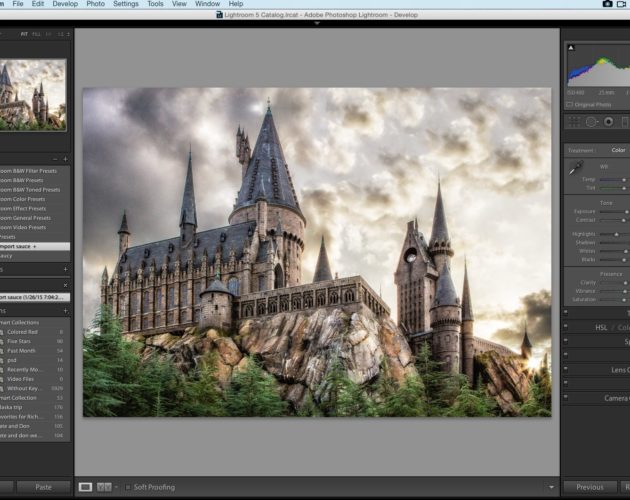Click the Video Files smart collection icon
The height and width of the screenshot is (500, 630).
(2, 379)
